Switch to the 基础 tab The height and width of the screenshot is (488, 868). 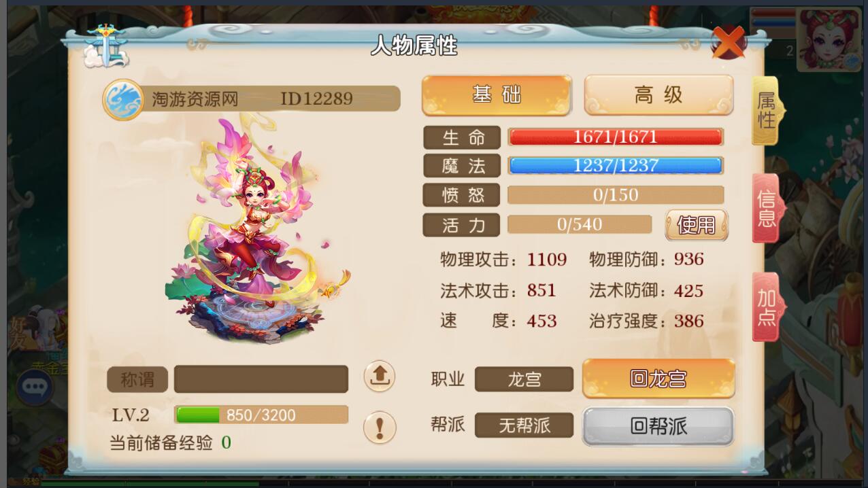(x=497, y=94)
